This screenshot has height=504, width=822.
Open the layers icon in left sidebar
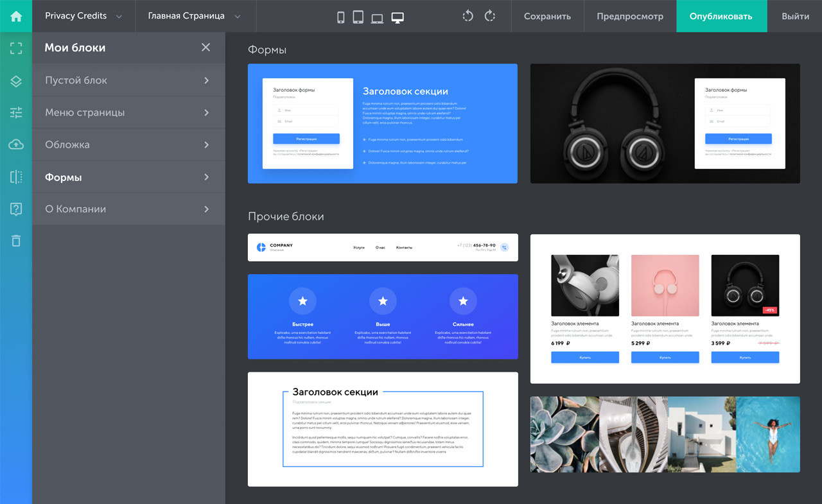pos(16,81)
